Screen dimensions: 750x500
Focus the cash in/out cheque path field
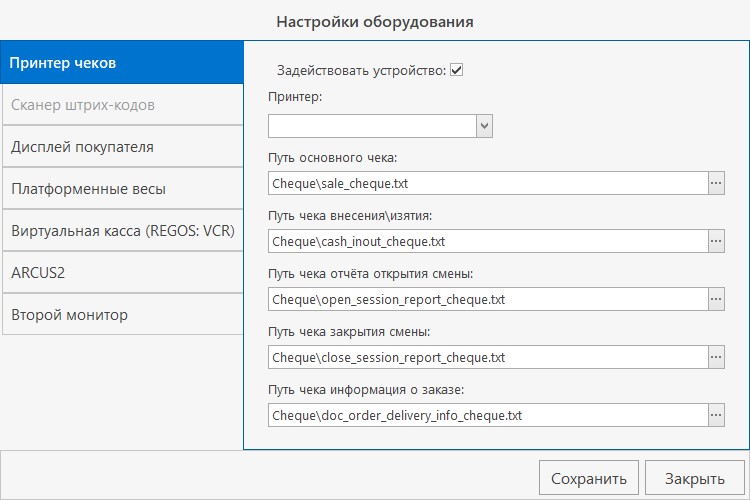pos(487,241)
